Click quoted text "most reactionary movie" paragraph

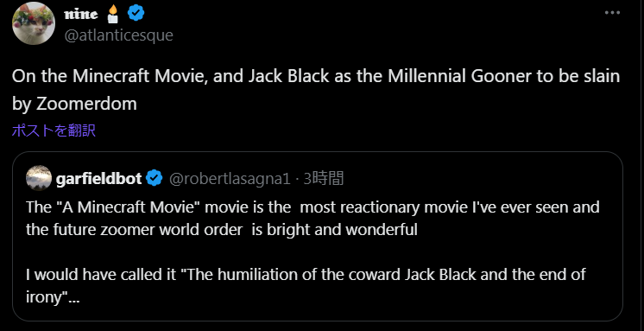(313, 218)
